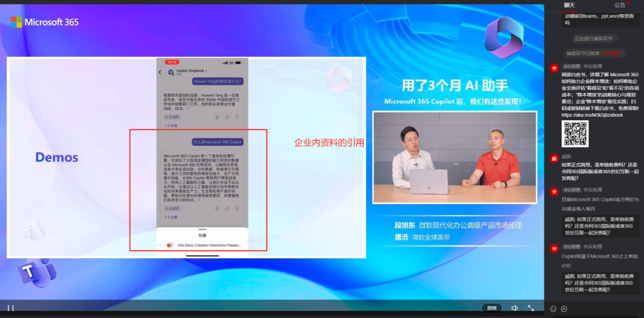This screenshot has height=318, width=644.
Task: Click quoted reply under the 30美金 price message
Action: coord(600,226)
